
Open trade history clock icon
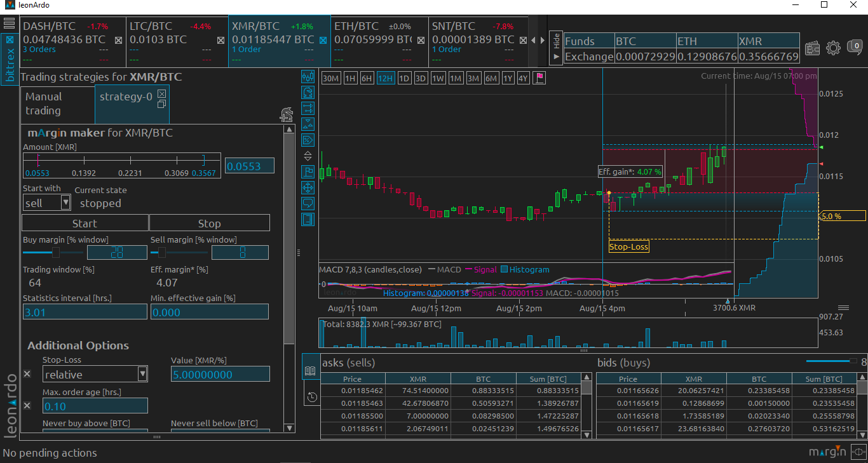pos(311,398)
